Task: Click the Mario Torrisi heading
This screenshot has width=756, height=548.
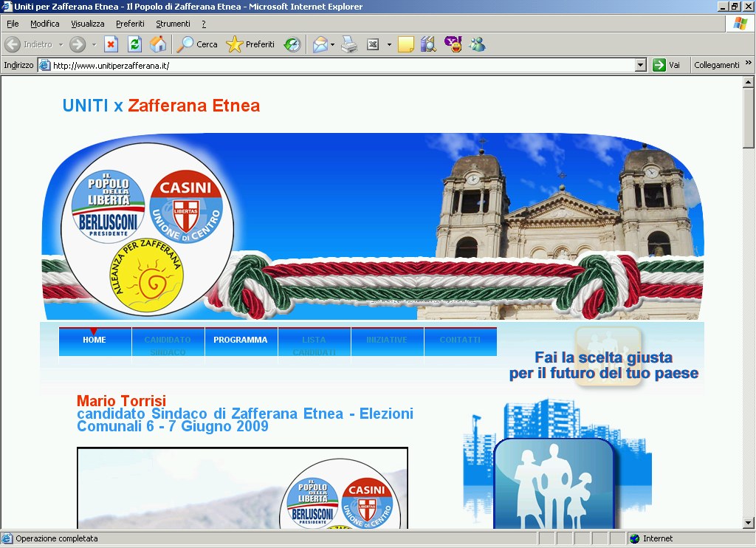Action: pos(122,400)
